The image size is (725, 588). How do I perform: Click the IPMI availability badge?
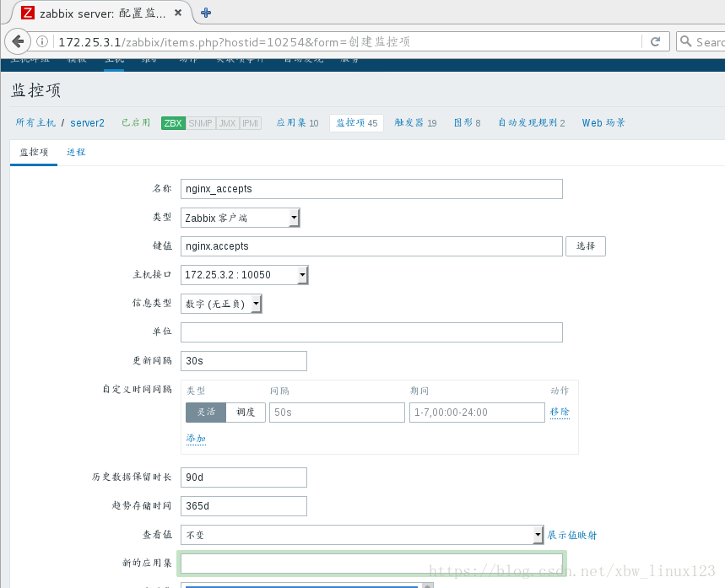(x=250, y=123)
